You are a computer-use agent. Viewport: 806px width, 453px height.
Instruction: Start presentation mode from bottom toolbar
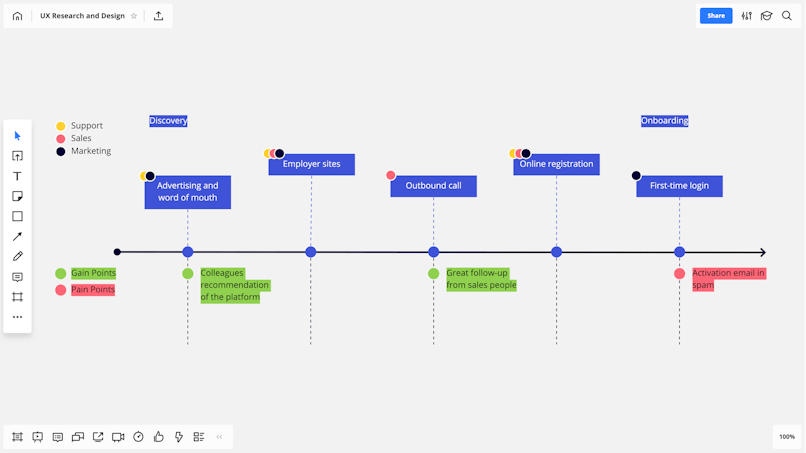click(38, 437)
